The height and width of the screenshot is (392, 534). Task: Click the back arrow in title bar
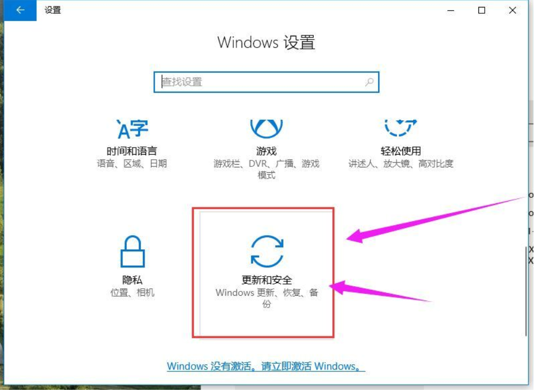coord(20,10)
